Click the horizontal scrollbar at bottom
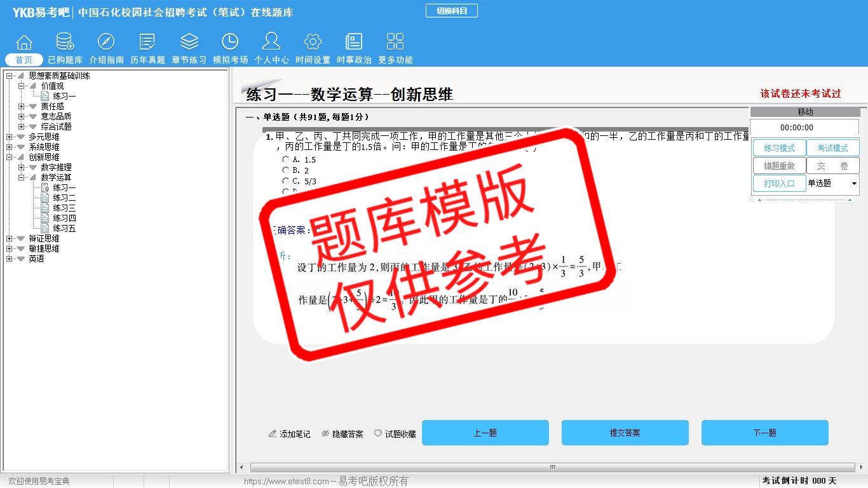This screenshot has width=868, height=488. point(552,468)
